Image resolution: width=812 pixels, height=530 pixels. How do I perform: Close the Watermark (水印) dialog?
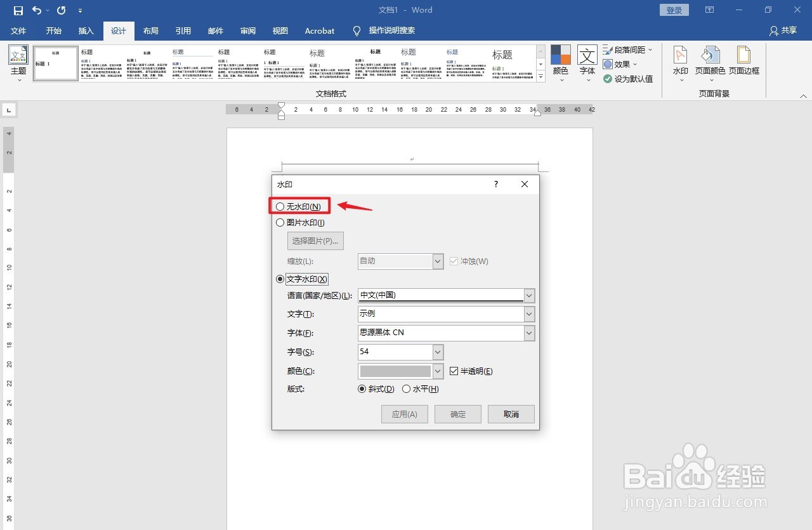coord(525,184)
